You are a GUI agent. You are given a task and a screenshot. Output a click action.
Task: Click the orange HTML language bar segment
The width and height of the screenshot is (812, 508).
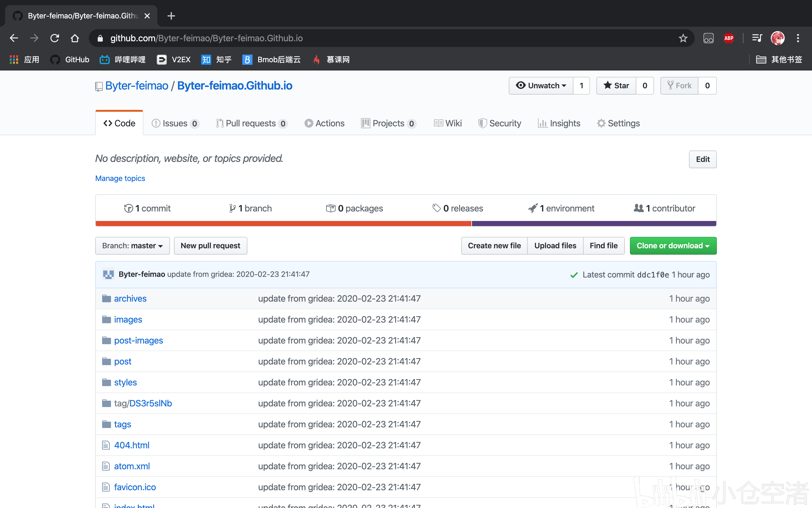pyautogui.click(x=284, y=224)
